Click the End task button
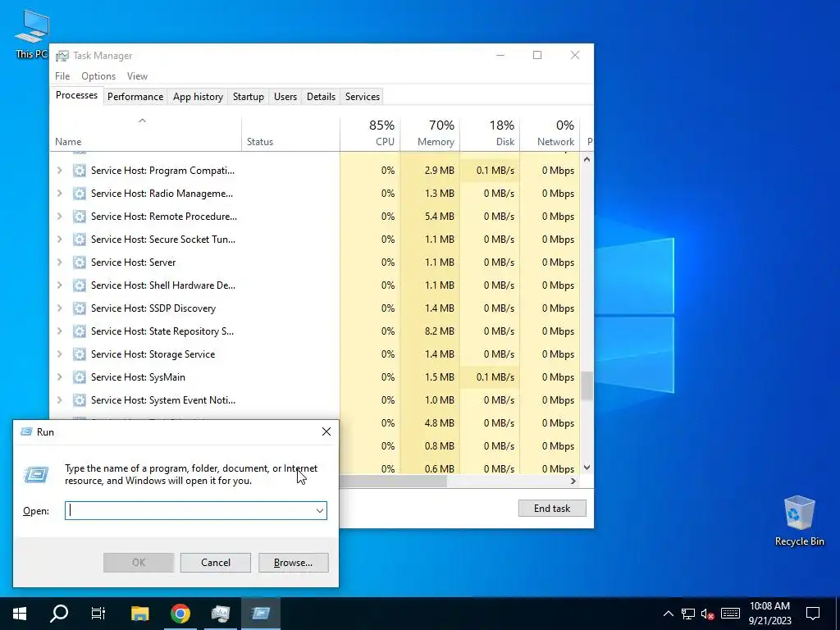Screen dimensions: 840x630 [x=552, y=509]
